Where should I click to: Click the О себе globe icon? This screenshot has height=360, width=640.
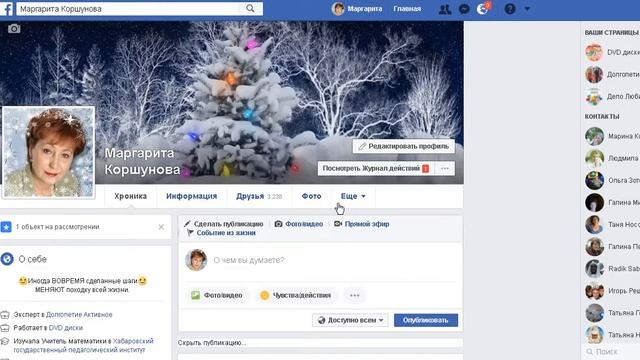[7, 259]
